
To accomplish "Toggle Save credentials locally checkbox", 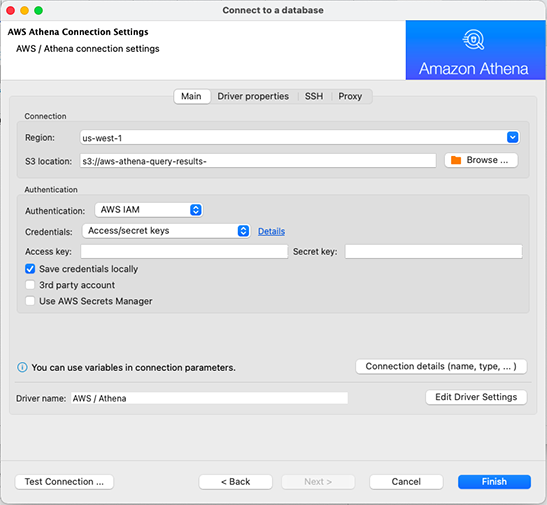I will (30, 269).
